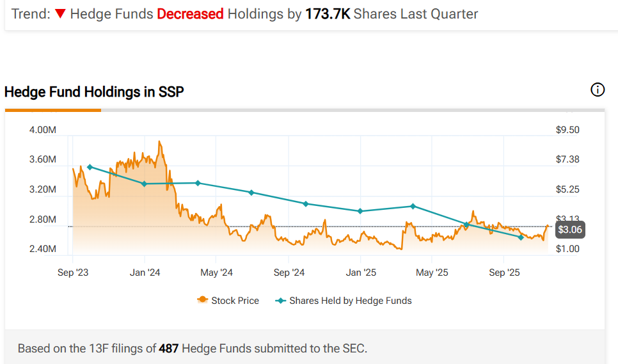Screen dimensions: 618x364
Task: Click the red downward trend triangle
Action: pos(60,14)
